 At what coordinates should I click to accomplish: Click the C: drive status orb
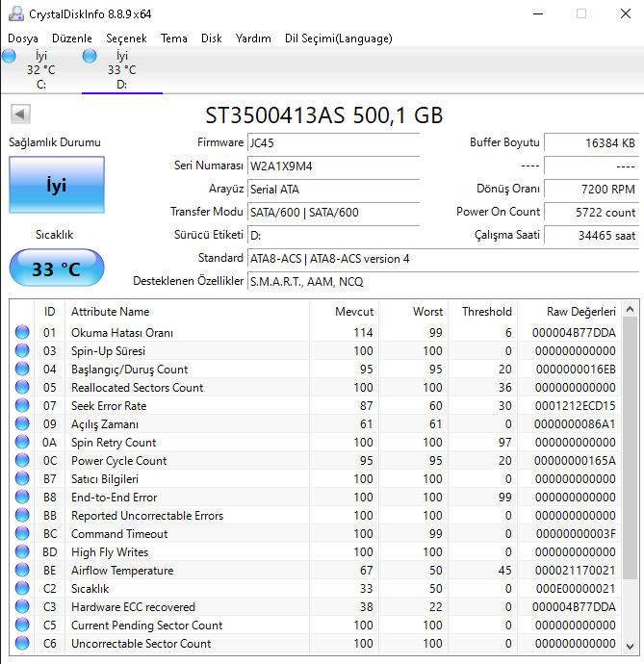coord(10,58)
